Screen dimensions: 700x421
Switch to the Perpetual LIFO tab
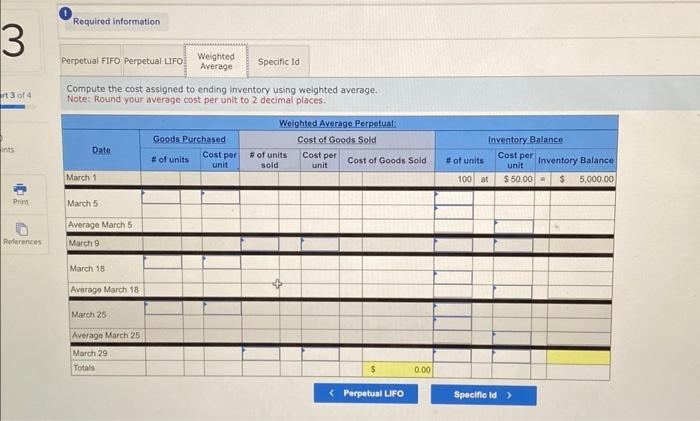tap(153, 61)
